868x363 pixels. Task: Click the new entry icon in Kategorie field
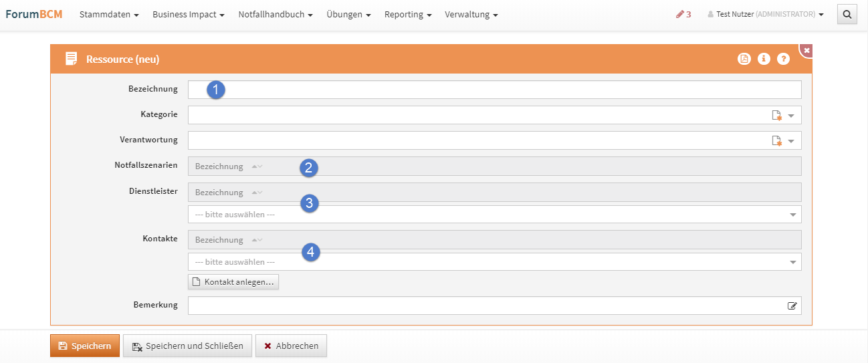(776, 116)
